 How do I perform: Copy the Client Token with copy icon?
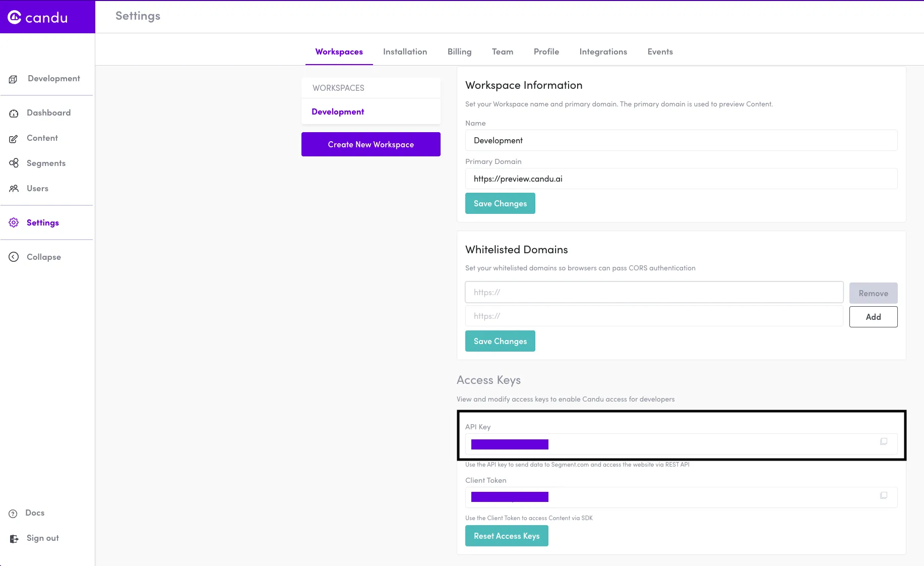point(884,495)
